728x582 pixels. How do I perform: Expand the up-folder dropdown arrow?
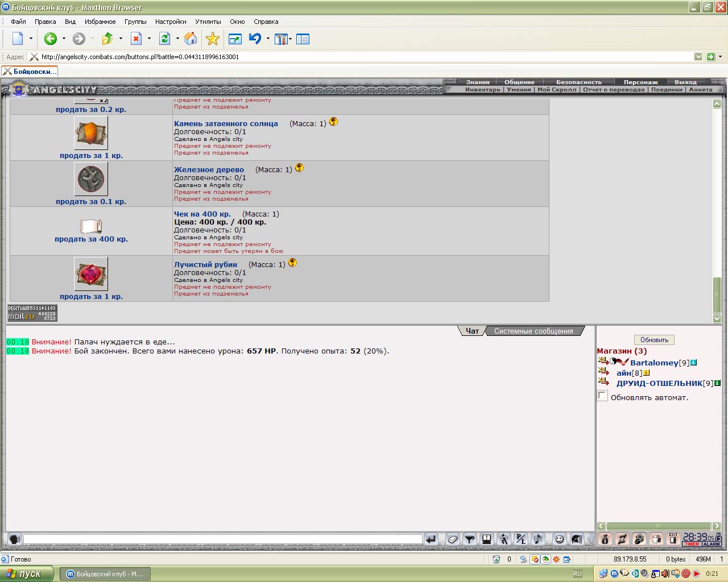pyautogui.click(x=121, y=39)
